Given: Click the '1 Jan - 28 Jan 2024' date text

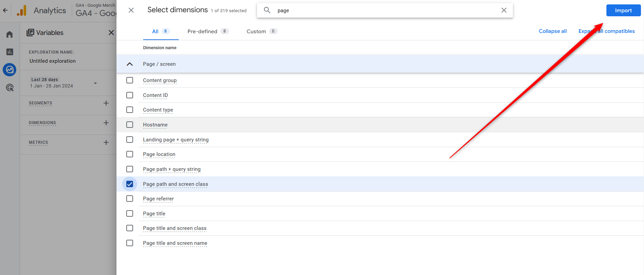Looking at the screenshot, I should pyautogui.click(x=51, y=86).
